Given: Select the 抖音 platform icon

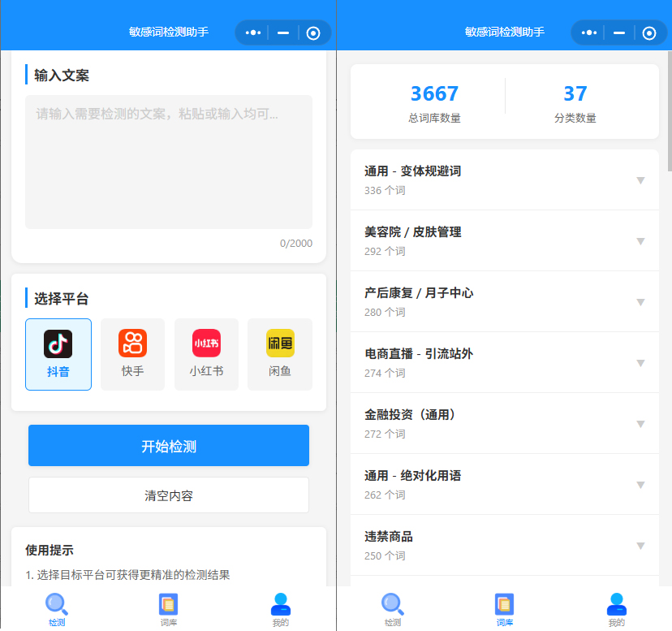Looking at the screenshot, I should click(58, 354).
